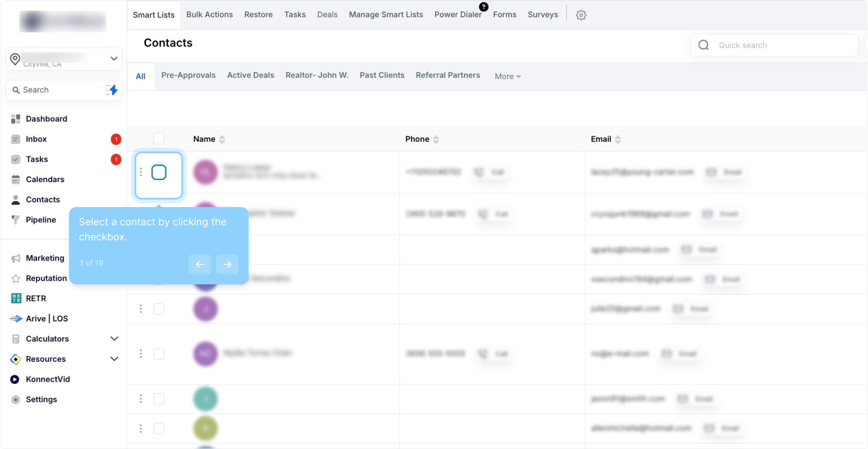This screenshot has width=868, height=449.
Task: Sort contacts by the Name column
Action: coord(222,139)
